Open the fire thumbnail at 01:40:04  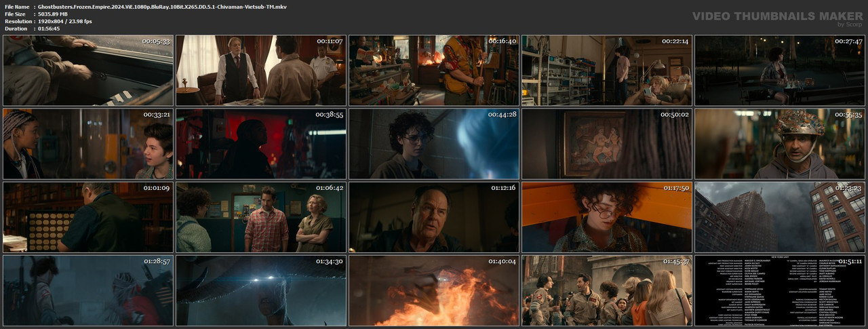434,290
